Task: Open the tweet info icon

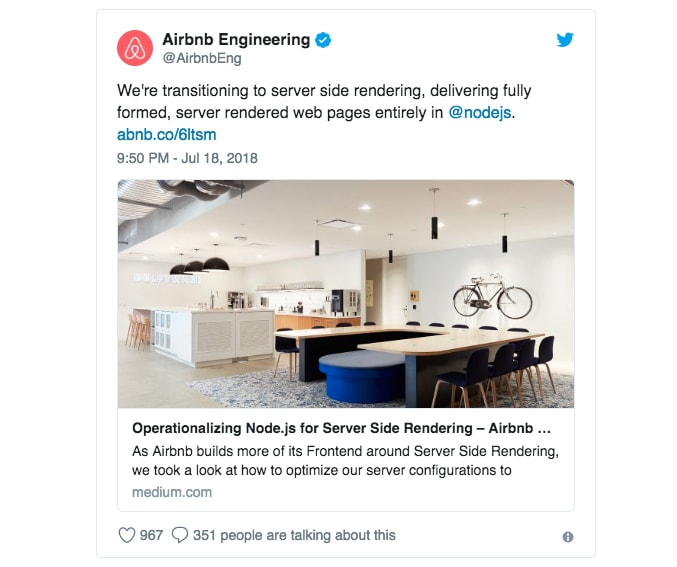Action: click(x=568, y=537)
